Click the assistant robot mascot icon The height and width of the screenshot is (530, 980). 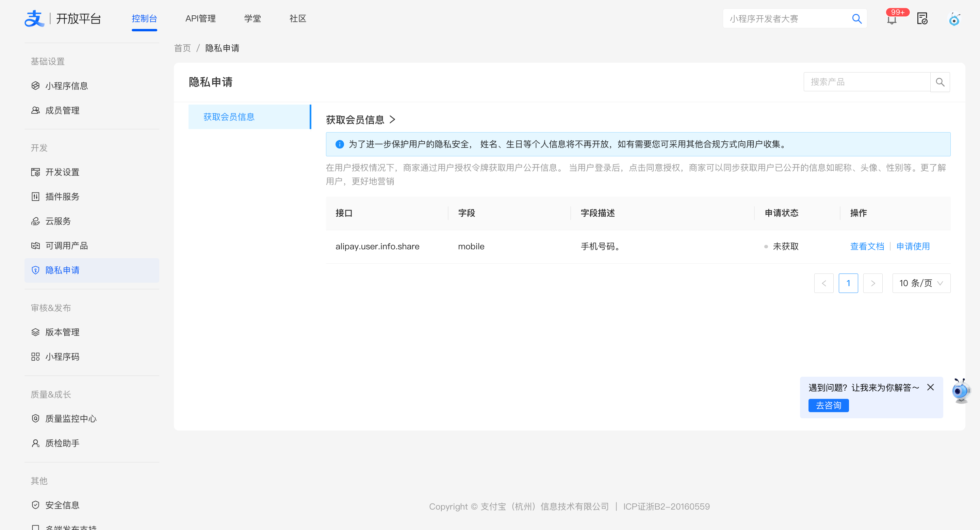tap(961, 391)
